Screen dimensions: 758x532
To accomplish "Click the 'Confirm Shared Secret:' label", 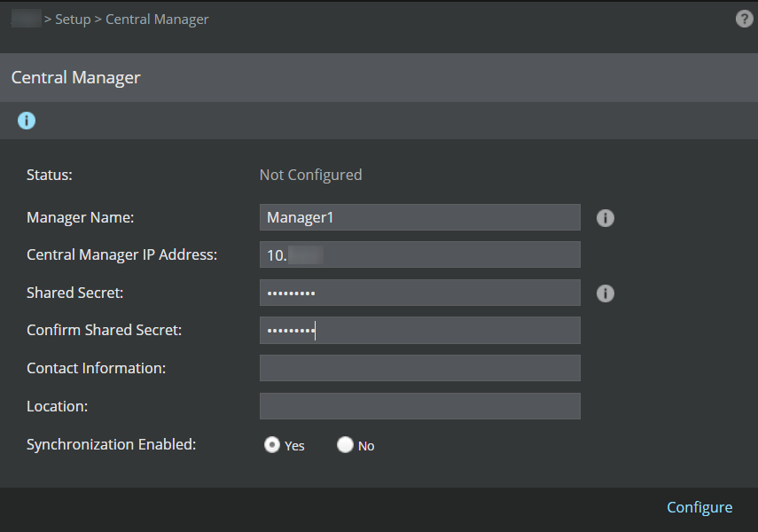I will click(x=104, y=331).
